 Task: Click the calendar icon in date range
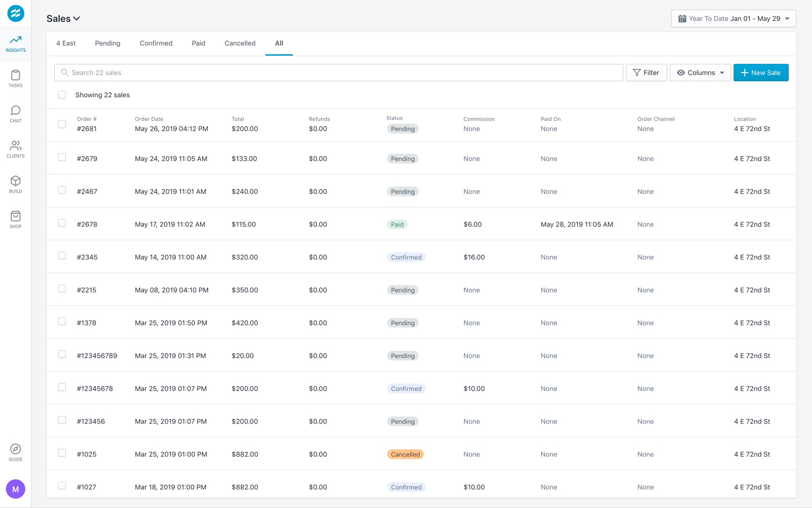682,19
